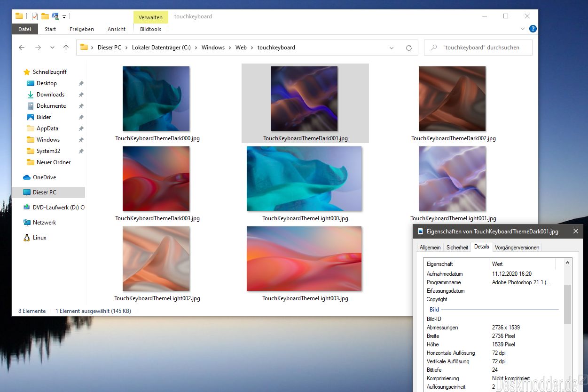Select the Details tab in Eigenschaften
This screenshot has width=588, height=392.
[482, 247]
